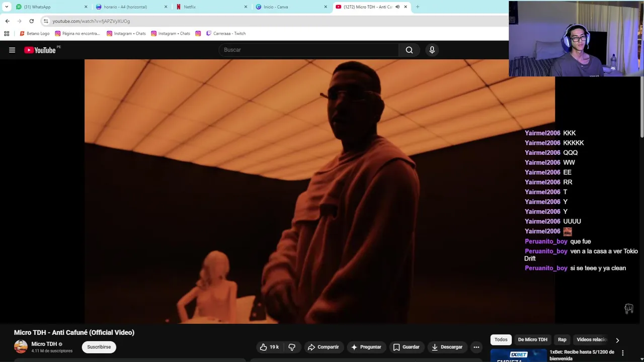Image resolution: width=644 pixels, height=362 pixels.
Task: Select the Rap filter chip
Action: [562, 339]
